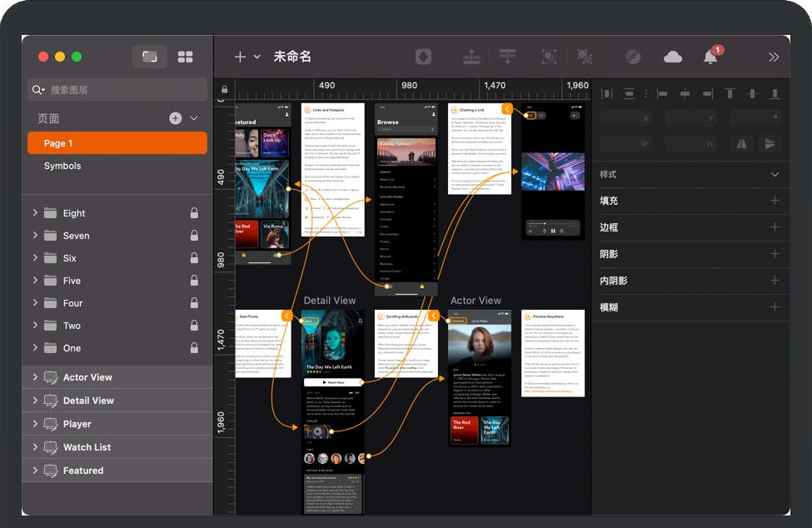Viewport: 812px width, 528px height.
Task: Add a new fill with 填充 plus
Action: click(x=775, y=201)
